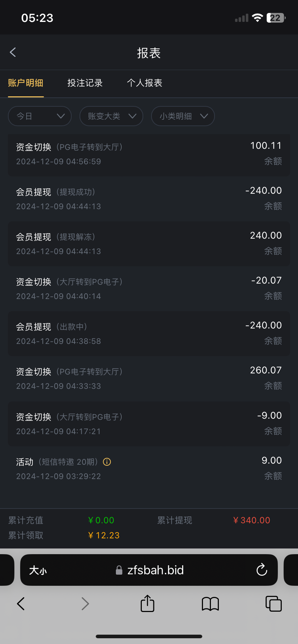Switch to the 投注记录 tab

[85, 83]
